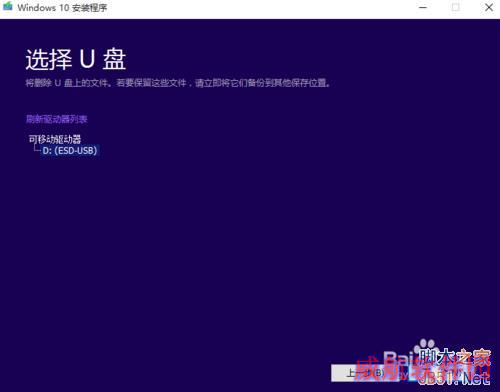Click the Windows 10 setup title icon

(7, 7)
